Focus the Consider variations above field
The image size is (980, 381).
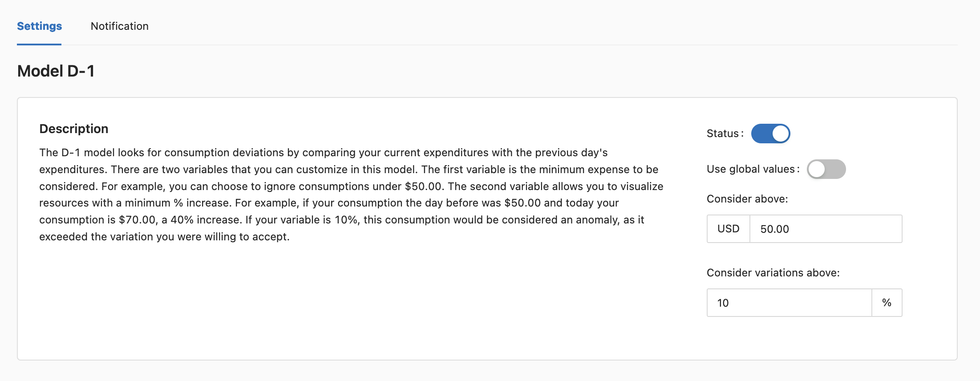click(x=789, y=303)
